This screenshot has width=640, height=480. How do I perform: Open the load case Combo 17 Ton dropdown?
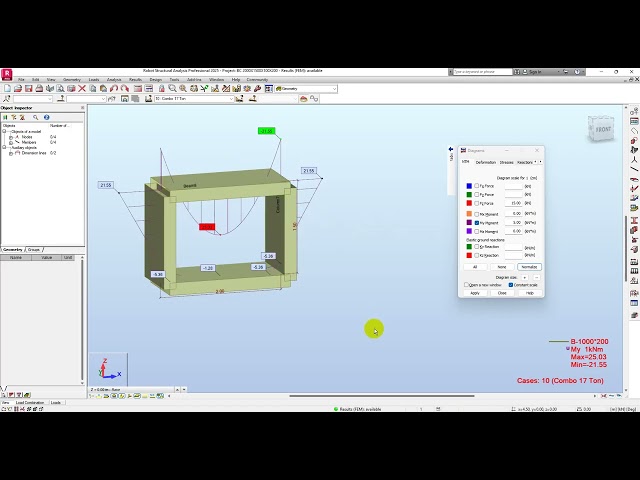(231, 99)
